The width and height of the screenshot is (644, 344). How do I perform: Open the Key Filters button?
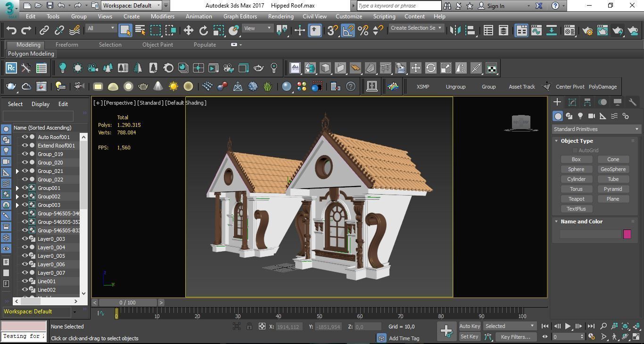(x=516, y=337)
